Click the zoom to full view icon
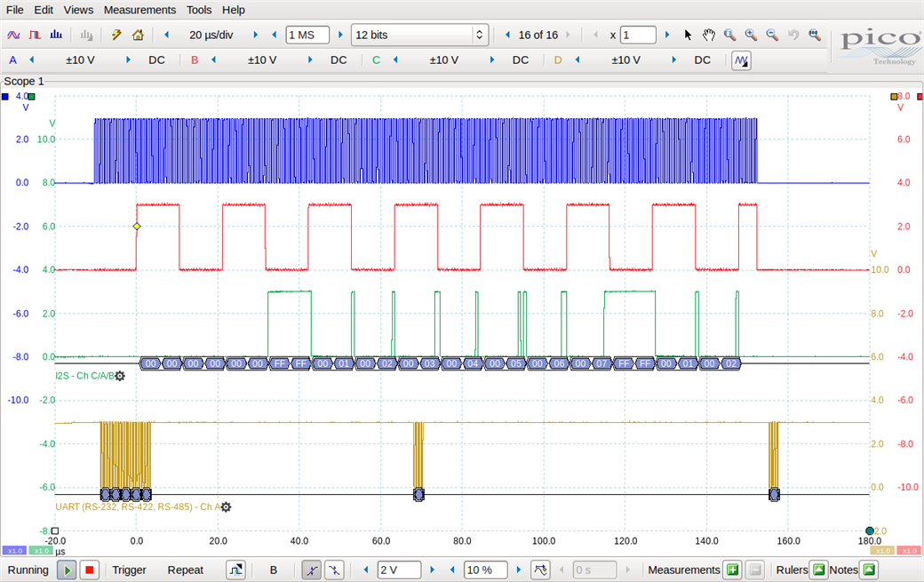924x582 pixels. (x=815, y=35)
